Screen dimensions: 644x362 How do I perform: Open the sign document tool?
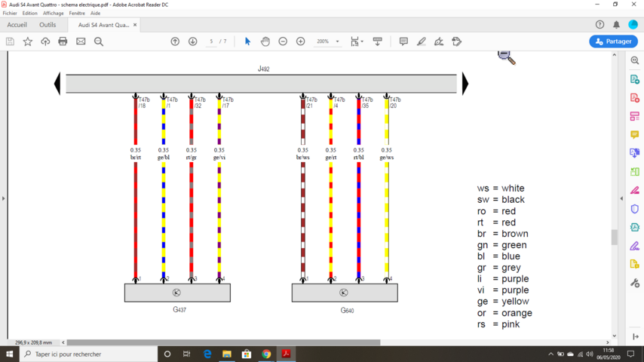point(439,41)
